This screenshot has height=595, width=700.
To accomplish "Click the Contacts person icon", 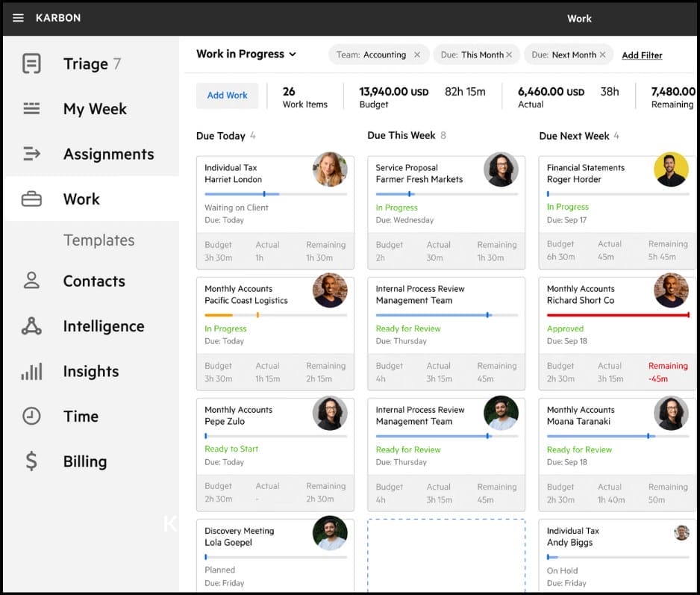I will click(x=31, y=281).
